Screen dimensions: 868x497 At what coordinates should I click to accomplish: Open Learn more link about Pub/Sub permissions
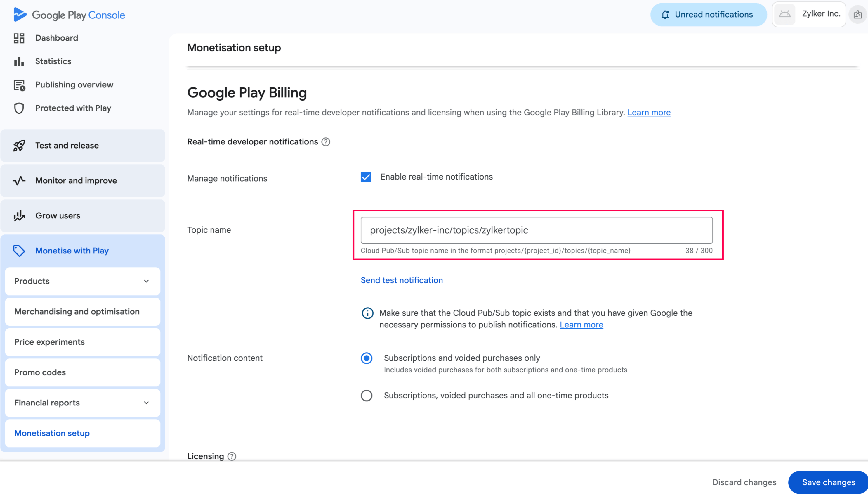[581, 325]
